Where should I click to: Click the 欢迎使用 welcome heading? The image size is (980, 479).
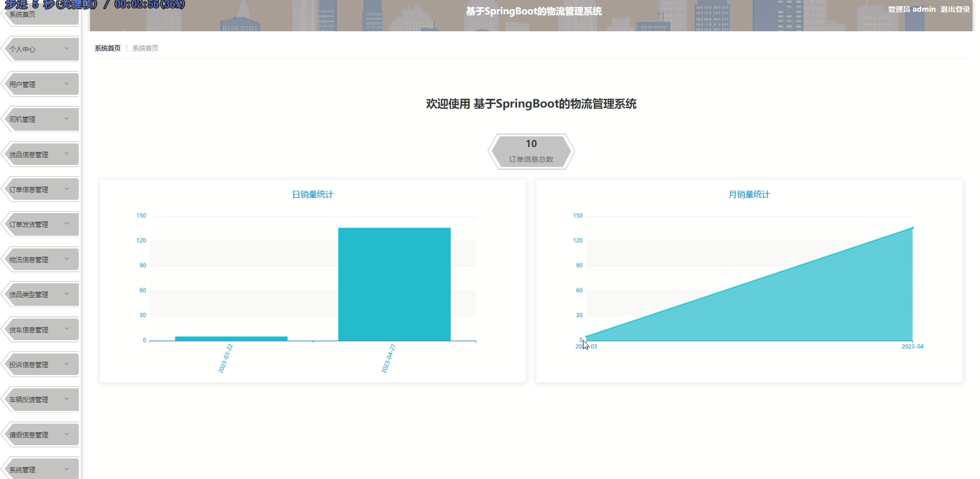[531, 104]
